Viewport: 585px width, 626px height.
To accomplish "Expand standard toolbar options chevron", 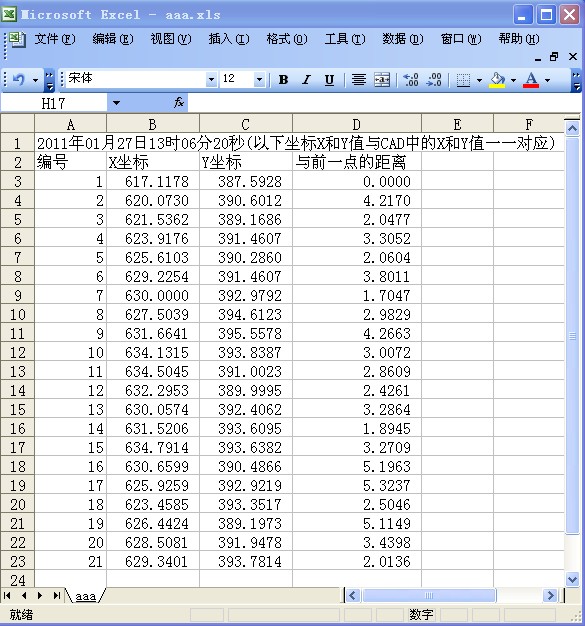I will 49,80.
